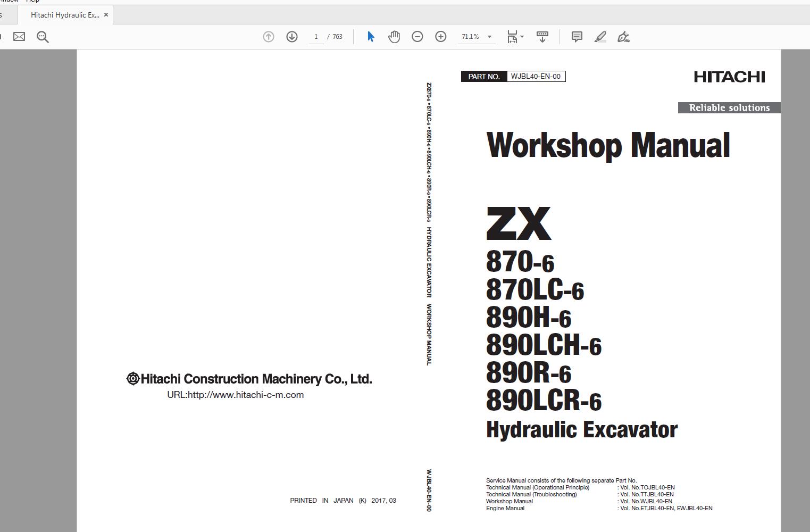Click the 890R-6 model text

[x=529, y=372]
